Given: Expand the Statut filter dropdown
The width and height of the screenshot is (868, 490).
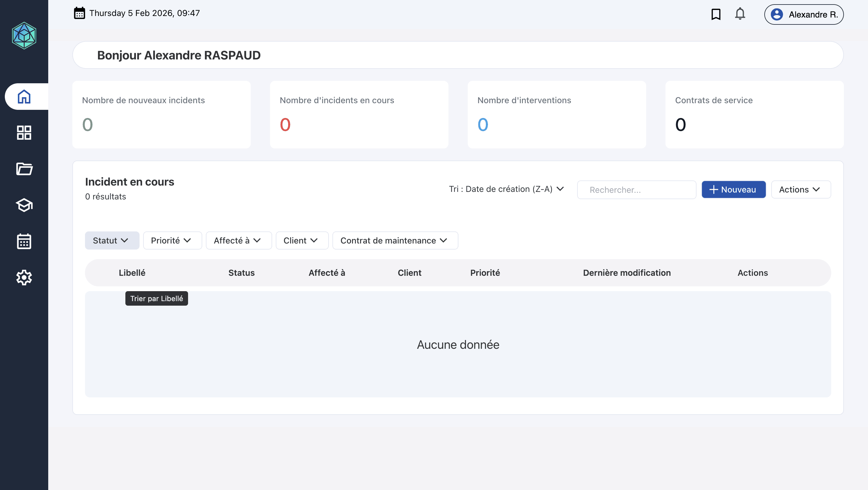Looking at the screenshot, I should pos(112,240).
